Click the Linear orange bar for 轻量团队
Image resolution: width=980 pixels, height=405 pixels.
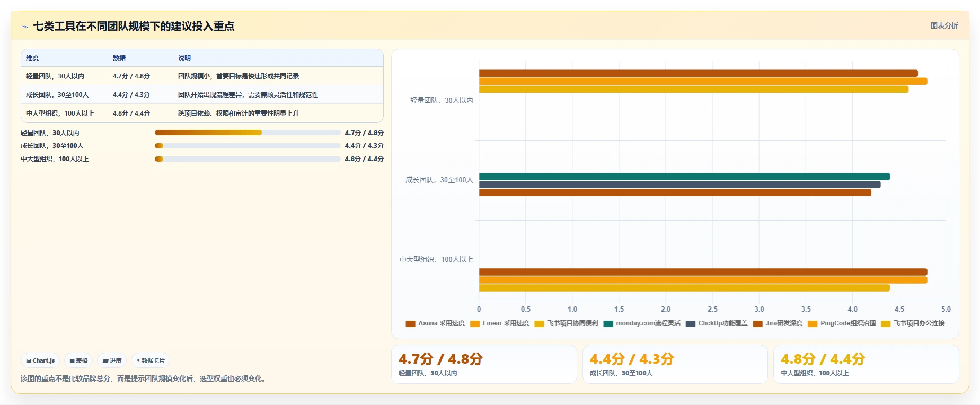[703, 81]
